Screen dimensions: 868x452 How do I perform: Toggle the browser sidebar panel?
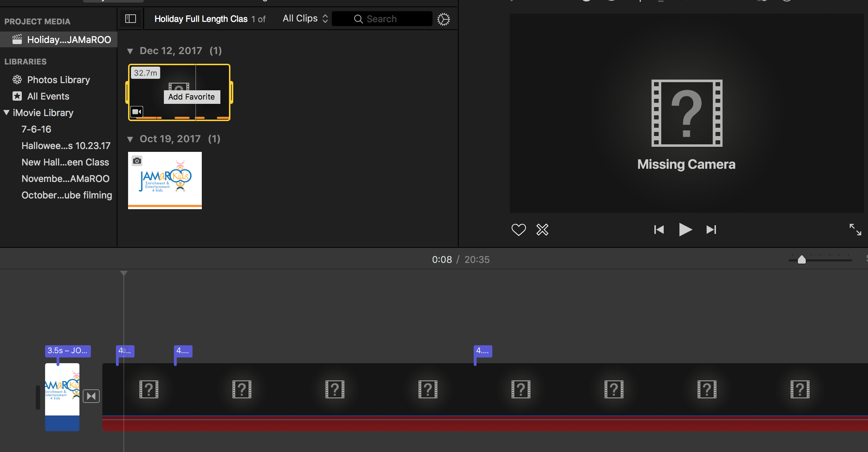(x=130, y=19)
